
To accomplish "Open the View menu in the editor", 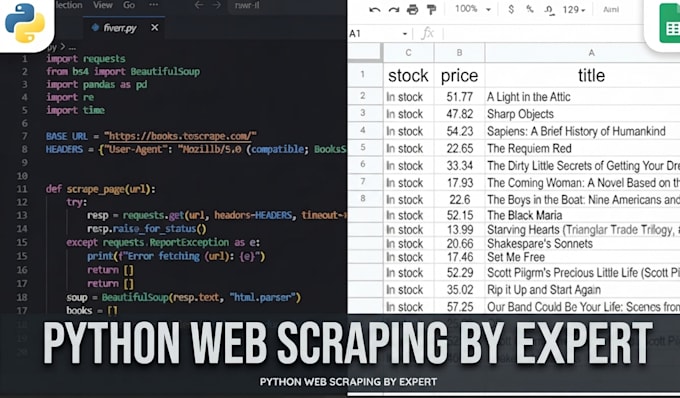I will click(x=103, y=5).
